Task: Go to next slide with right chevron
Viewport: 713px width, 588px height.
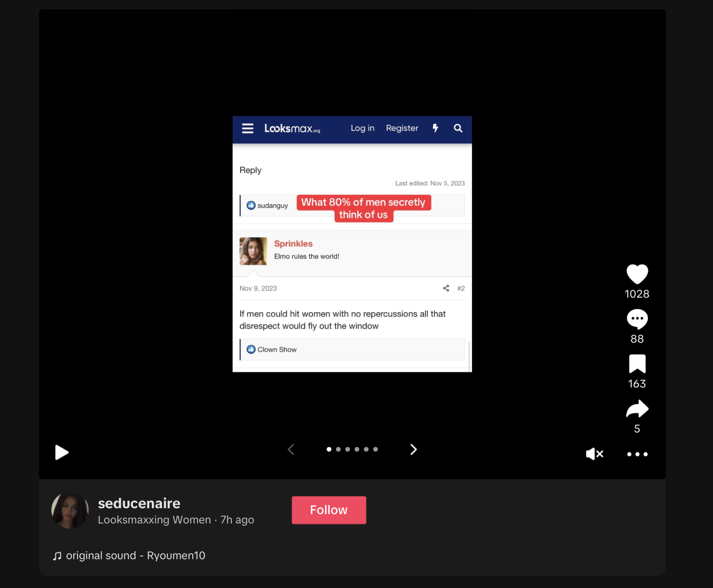Action: tap(413, 449)
